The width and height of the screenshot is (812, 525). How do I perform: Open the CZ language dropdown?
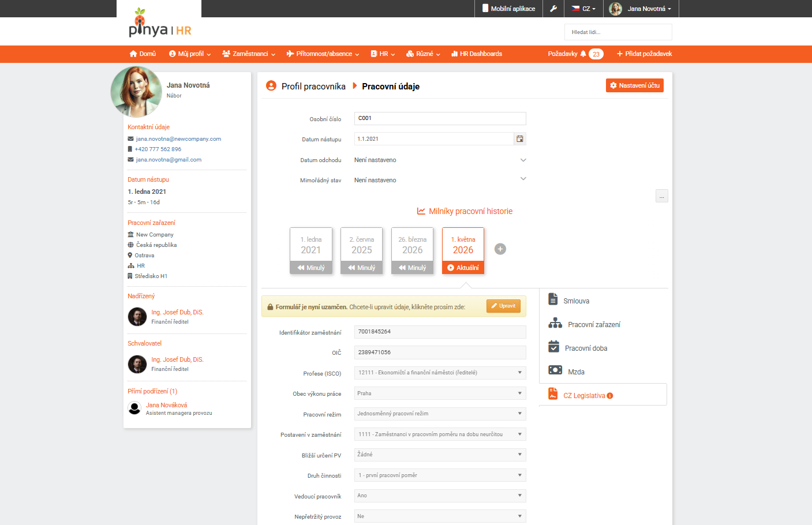pyautogui.click(x=583, y=9)
